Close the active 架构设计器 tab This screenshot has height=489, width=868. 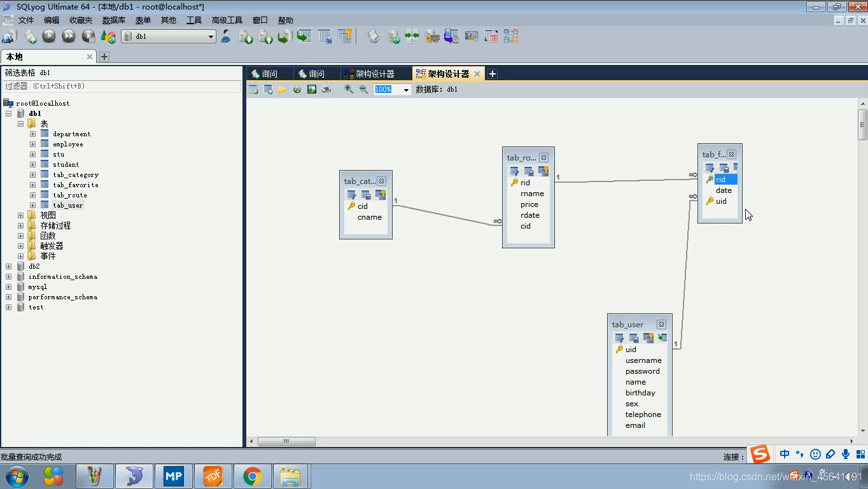tap(477, 74)
